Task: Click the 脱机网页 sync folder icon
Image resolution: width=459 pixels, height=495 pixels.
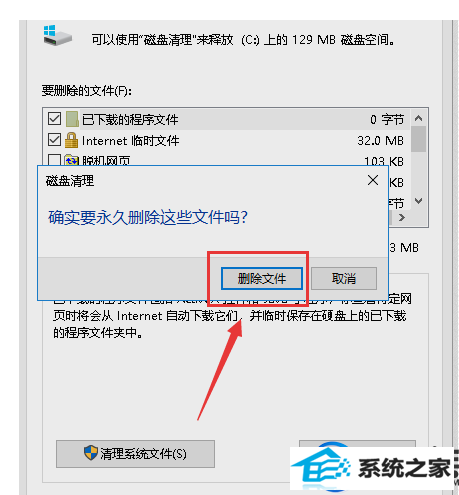Action: coord(71,160)
